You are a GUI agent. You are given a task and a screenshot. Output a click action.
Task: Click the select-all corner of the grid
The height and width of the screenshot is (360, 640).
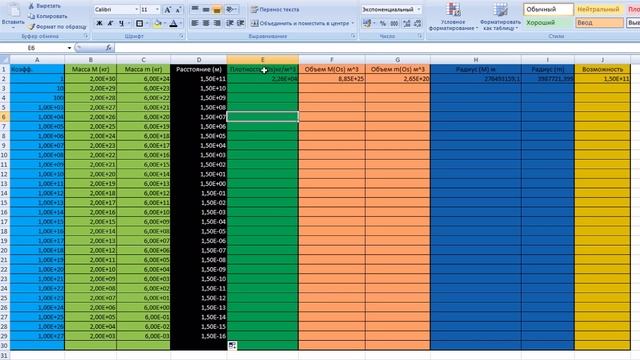(5, 60)
